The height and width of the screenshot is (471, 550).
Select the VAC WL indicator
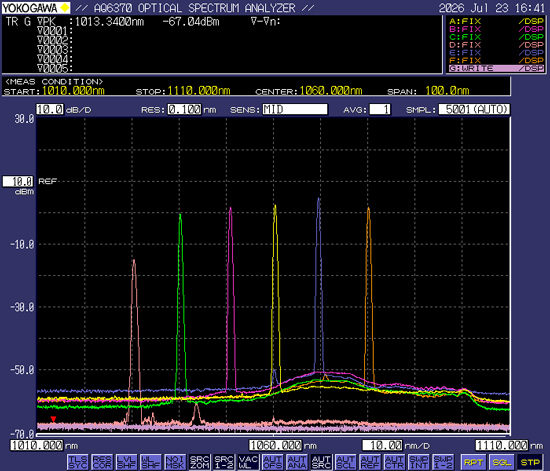tap(248, 462)
